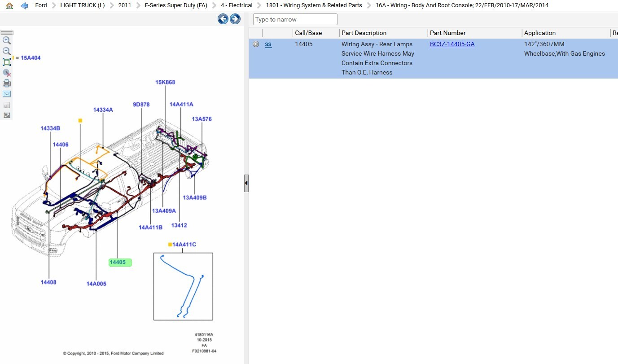Click the blue back arrow beside home
Screen dimensions: 618x364
click(24, 6)
